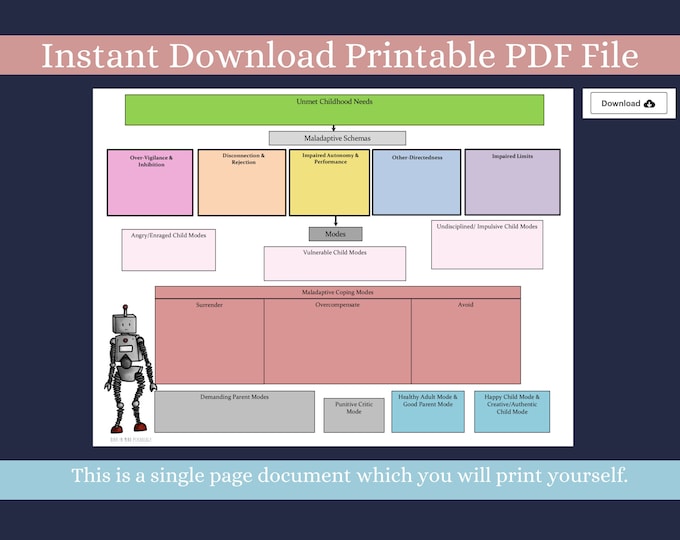Viewport: 680px width, 540px height.
Task: Select the pink Over-Vigilance & Inhibition box
Action: pyautogui.click(x=150, y=182)
